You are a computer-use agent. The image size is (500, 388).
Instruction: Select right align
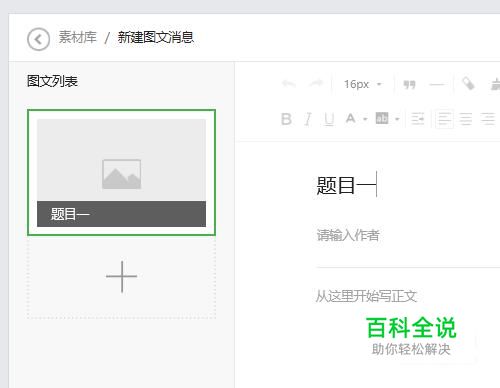click(488, 119)
